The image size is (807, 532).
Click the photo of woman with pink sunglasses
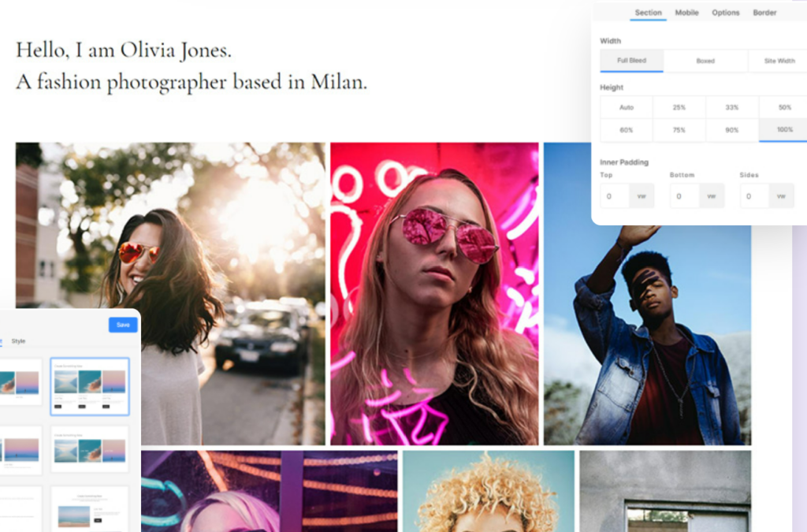pyautogui.click(x=434, y=293)
